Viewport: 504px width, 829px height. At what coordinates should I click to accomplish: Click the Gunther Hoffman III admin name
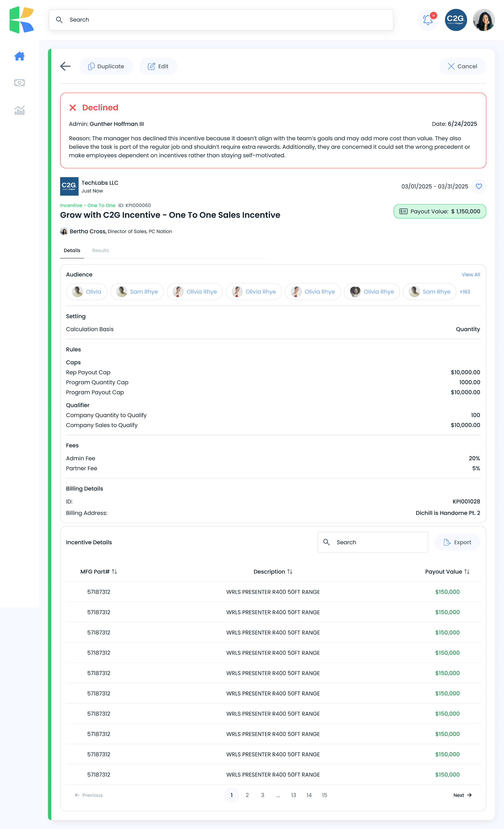tap(117, 124)
